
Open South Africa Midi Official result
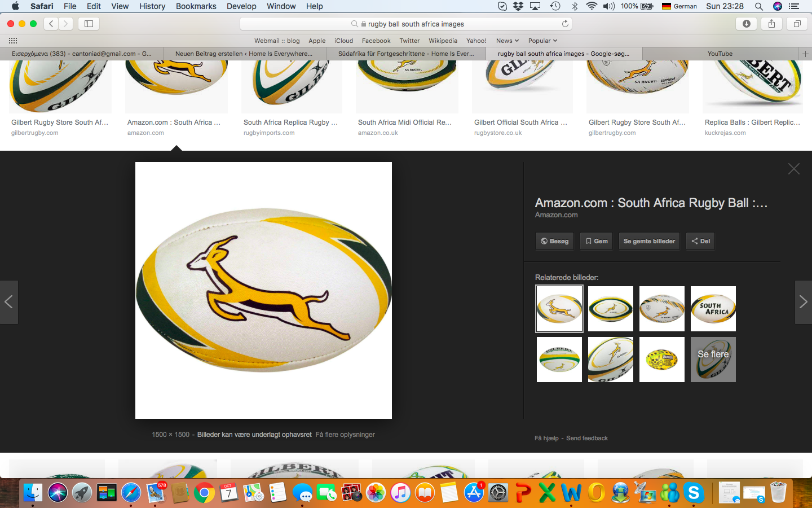[x=405, y=122]
